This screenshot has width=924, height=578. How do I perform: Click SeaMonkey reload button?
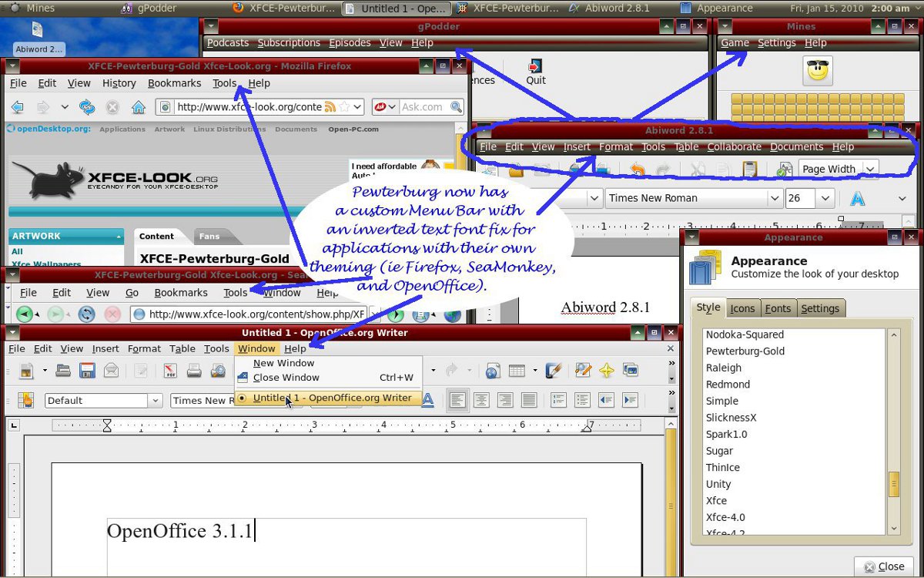[x=87, y=314]
